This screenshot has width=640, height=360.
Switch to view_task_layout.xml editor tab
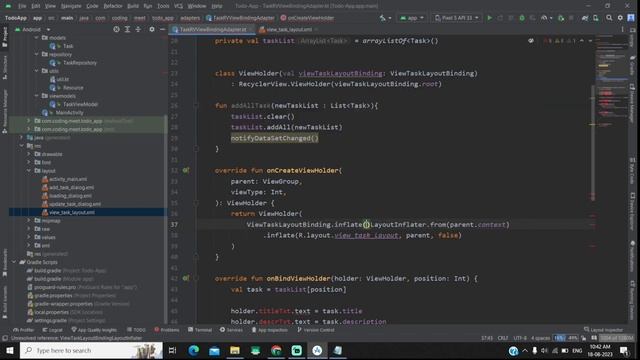click(x=289, y=29)
